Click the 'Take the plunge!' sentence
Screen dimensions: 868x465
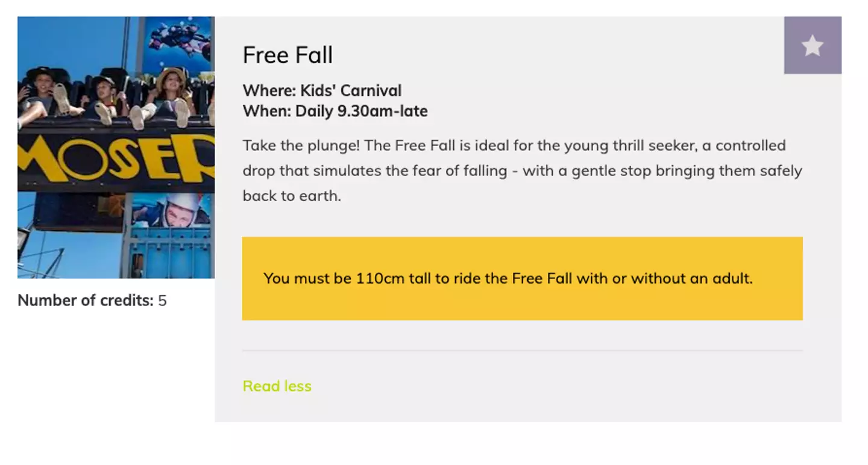(301, 146)
